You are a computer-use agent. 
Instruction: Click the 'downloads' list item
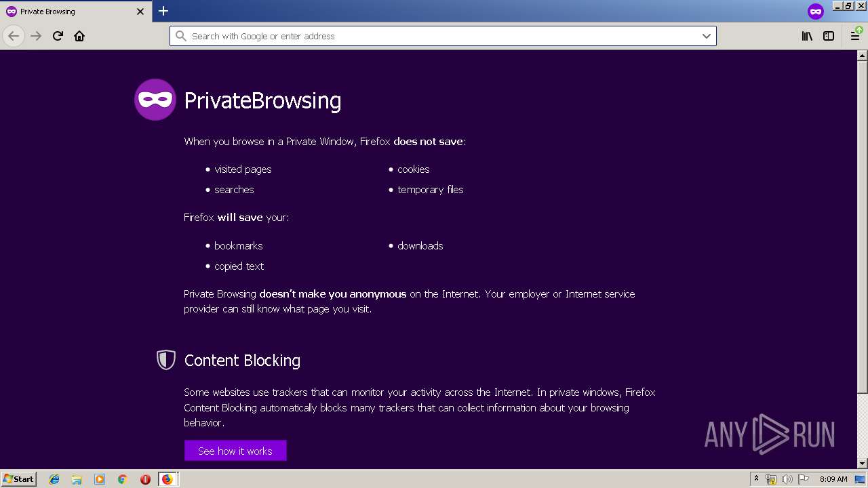pyautogui.click(x=420, y=246)
